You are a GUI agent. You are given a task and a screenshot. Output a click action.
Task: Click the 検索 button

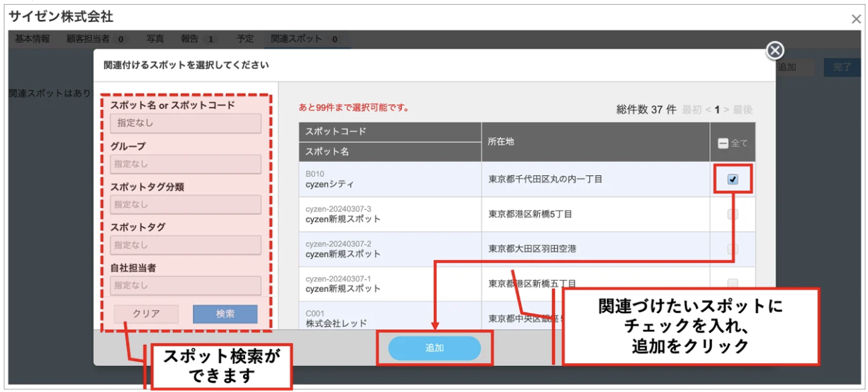[x=225, y=314]
